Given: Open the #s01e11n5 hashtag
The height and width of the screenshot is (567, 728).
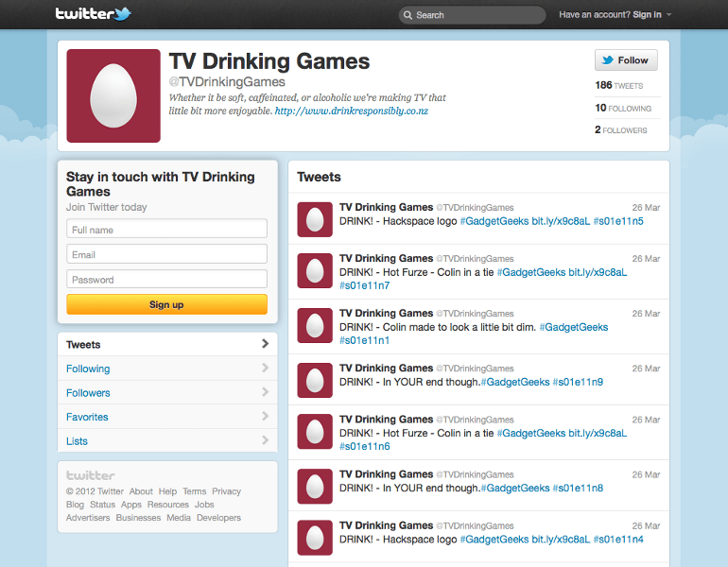Looking at the screenshot, I should pyautogui.click(x=618, y=221).
